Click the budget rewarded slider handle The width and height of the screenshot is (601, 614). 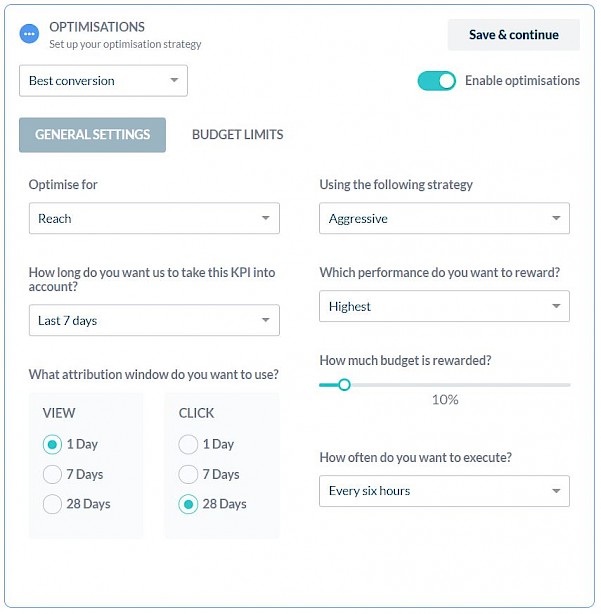coord(344,385)
